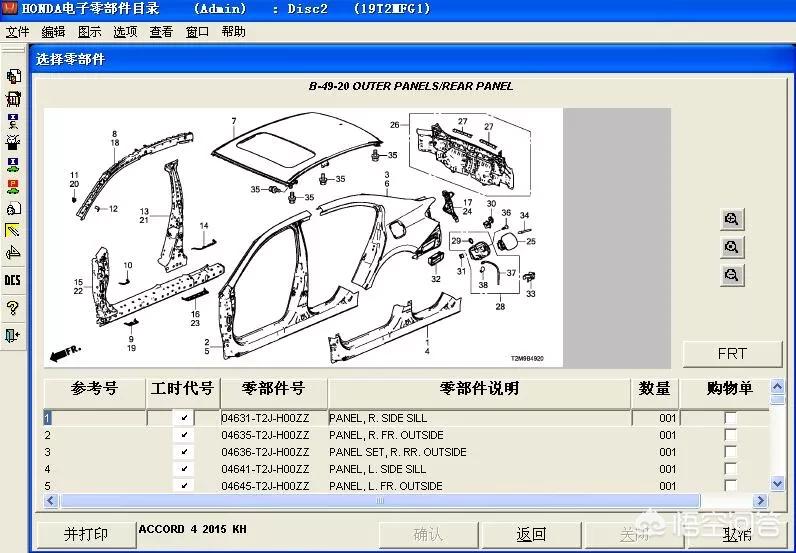This screenshot has height=553, width=796.
Task: Toggle labor code checkmark for part 04636-T2J-H00ZZ
Action: pos(184,452)
